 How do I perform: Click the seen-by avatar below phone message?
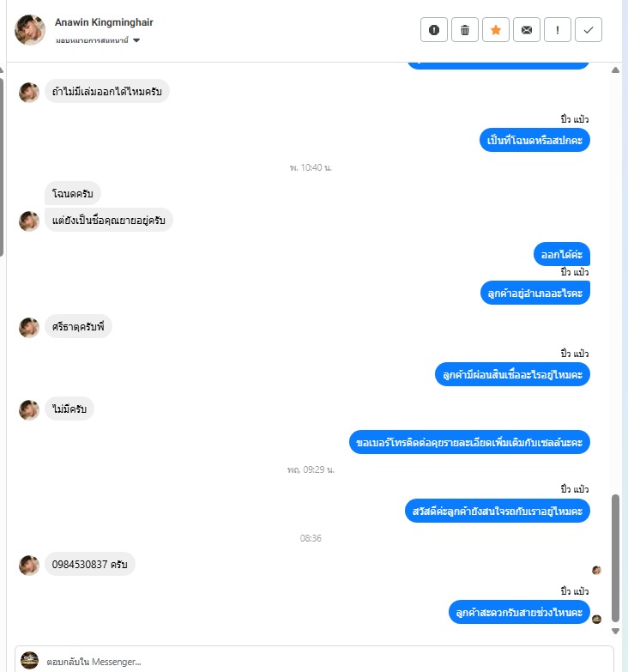pos(596,570)
